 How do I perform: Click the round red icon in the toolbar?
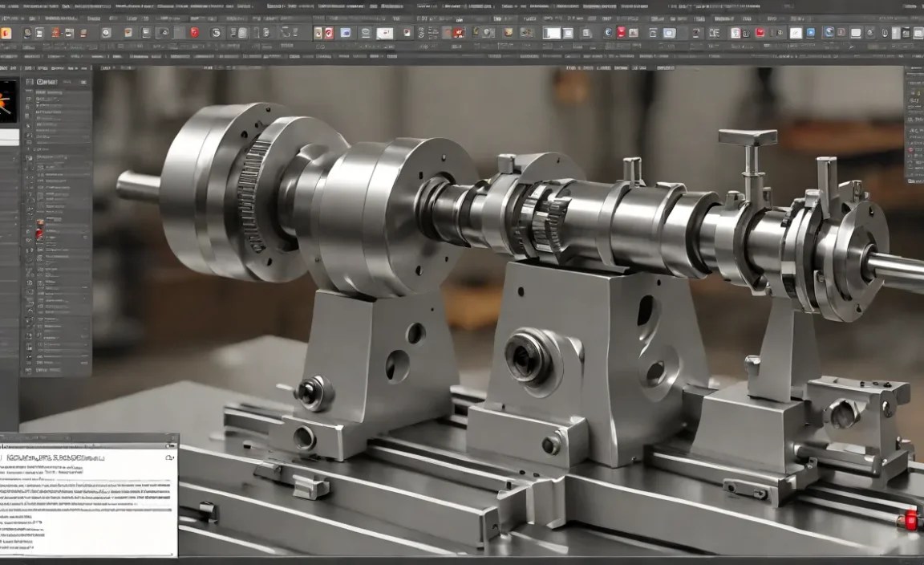(x=194, y=32)
